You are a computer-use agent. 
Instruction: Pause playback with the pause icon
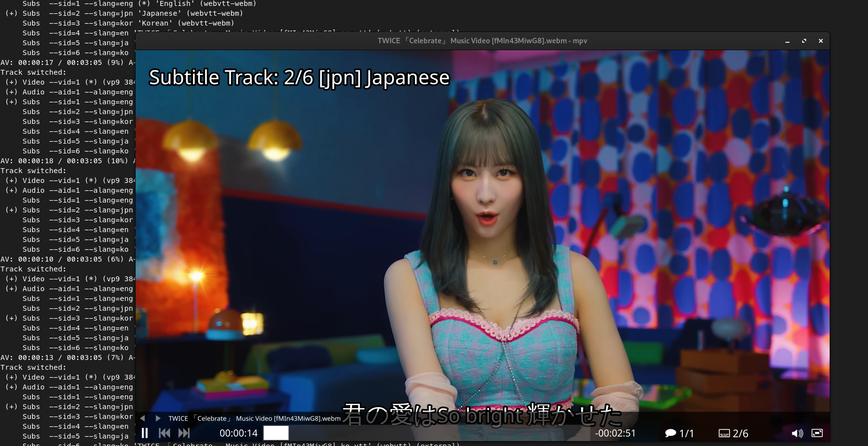pos(145,433)
